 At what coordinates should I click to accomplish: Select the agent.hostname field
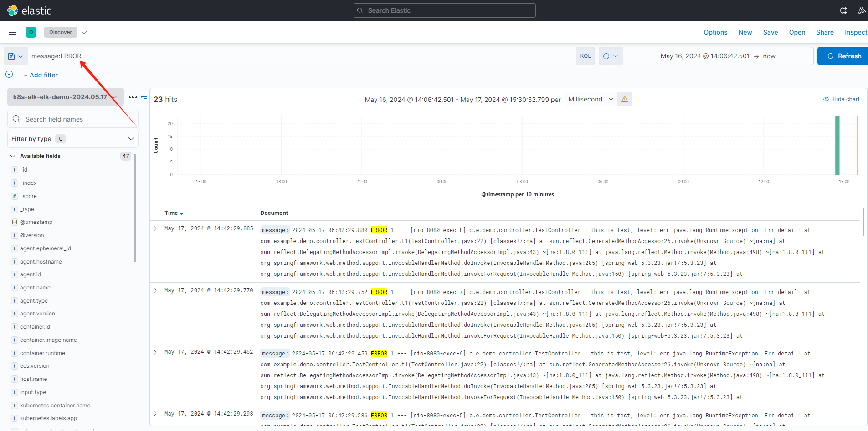pos(41,262)
